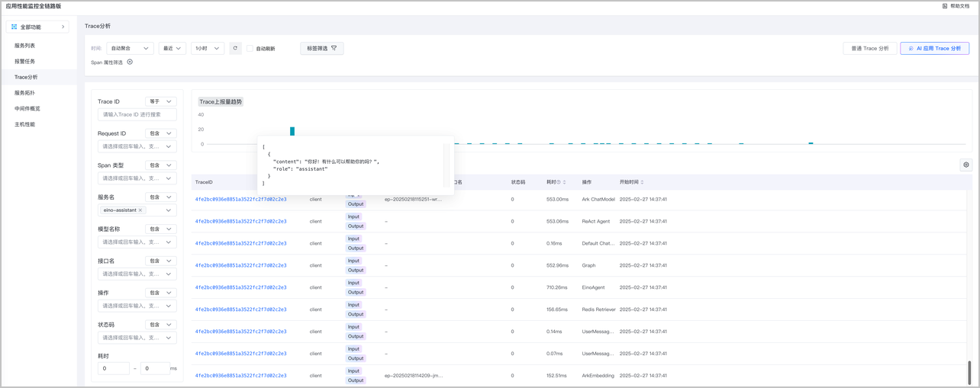Switch to 普通 Trace 分析 mode

869,48
